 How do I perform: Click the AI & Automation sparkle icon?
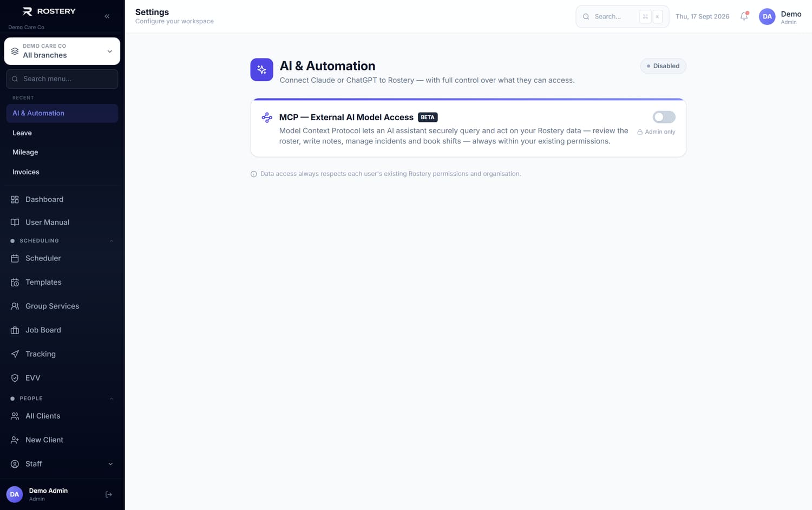[x=261, y=70]
